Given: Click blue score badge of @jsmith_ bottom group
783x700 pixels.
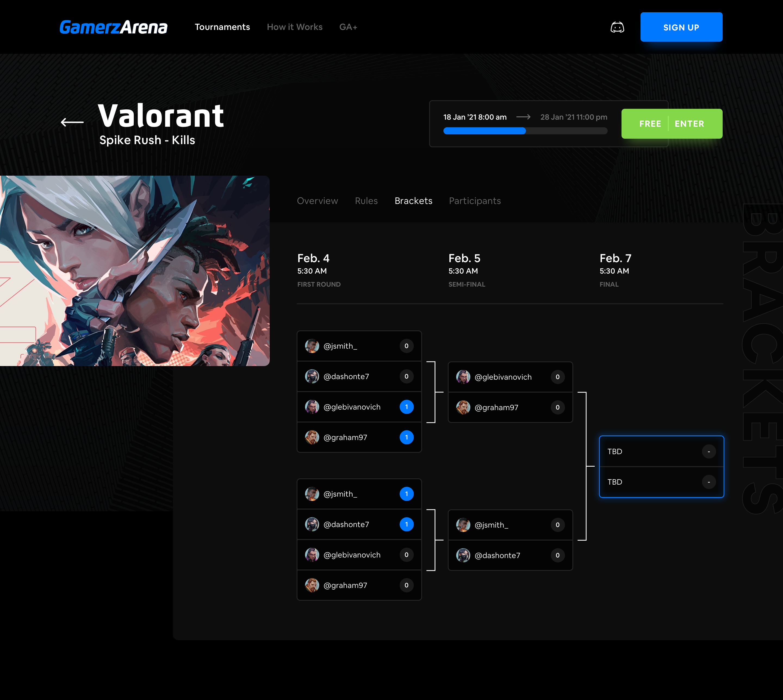Looking at the screenshot, I should click(406, 494).
